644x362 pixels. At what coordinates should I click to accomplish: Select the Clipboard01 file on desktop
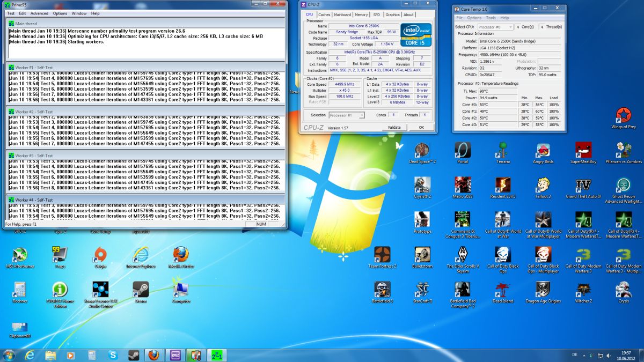pos(20,330)
